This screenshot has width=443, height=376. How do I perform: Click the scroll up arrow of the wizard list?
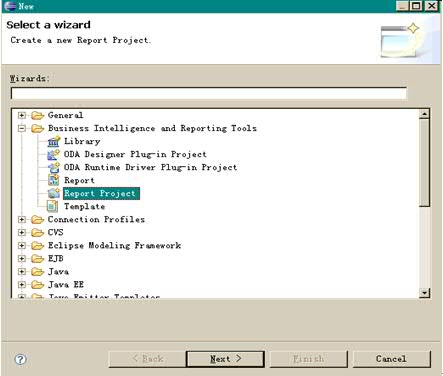pos(424,114)
